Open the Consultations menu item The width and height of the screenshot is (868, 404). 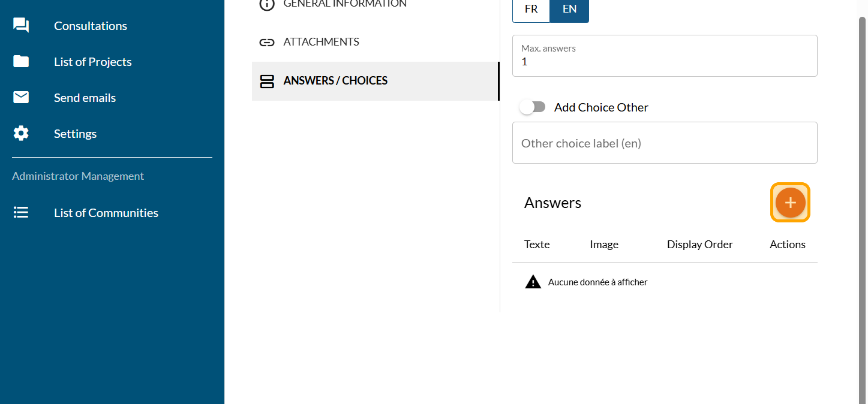point(91,26)
